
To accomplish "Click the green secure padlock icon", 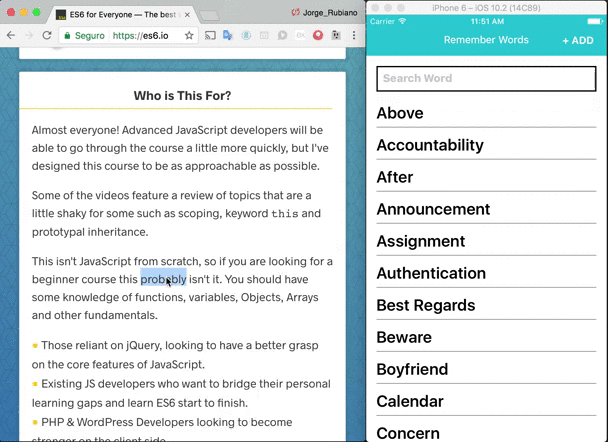I will tap(67, 36).
